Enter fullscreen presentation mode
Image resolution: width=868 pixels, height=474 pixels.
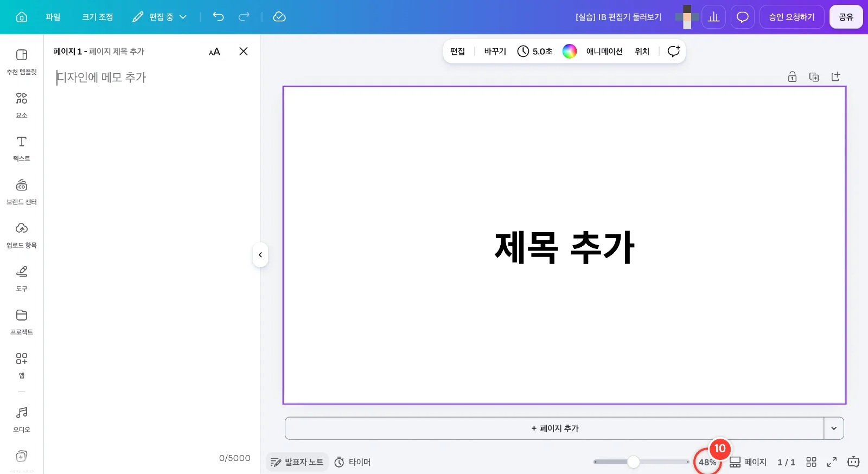pos(832,462)
